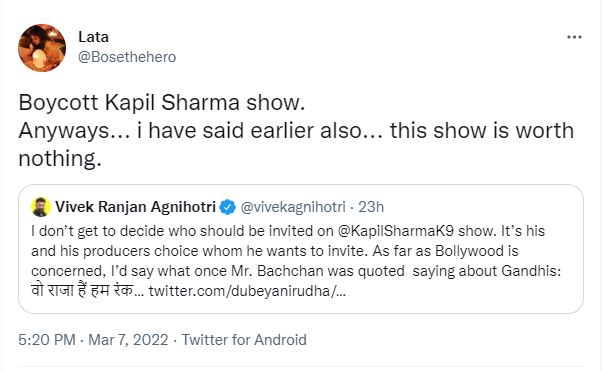Open Vivek Ranjan Agnihotri's small avatar
The width and height of the screenshot is (604, 371).
pyautogui.click(x=41, y=207)
